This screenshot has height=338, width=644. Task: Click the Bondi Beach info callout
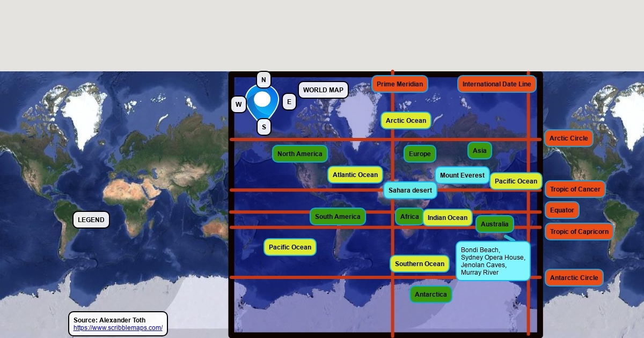493,261
